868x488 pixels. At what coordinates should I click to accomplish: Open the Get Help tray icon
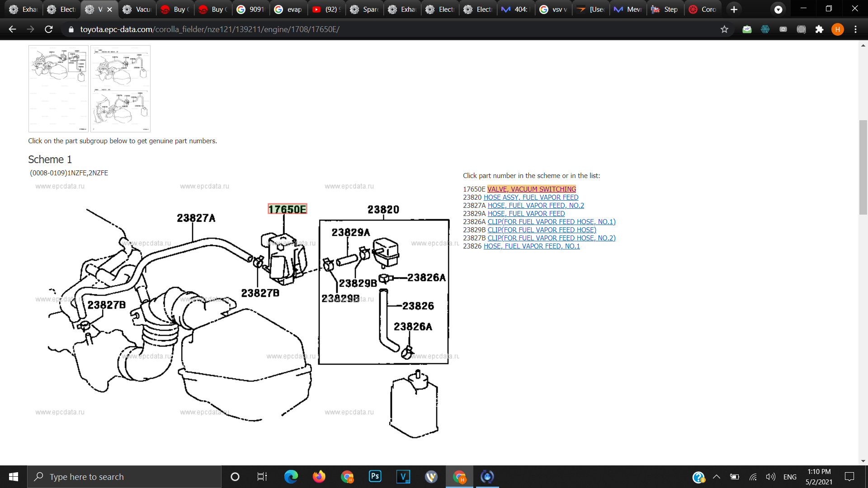(698, 477)
